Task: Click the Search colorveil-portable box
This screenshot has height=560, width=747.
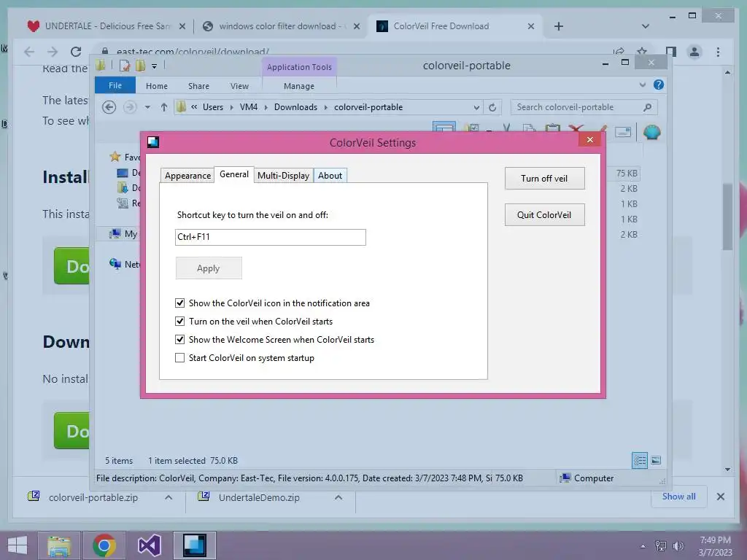Action: [x=584, y=107]
